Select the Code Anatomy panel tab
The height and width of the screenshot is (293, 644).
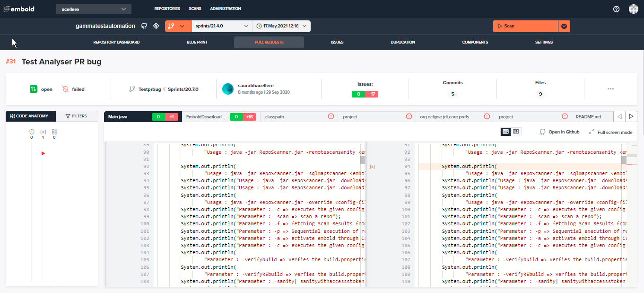[31, 116]
